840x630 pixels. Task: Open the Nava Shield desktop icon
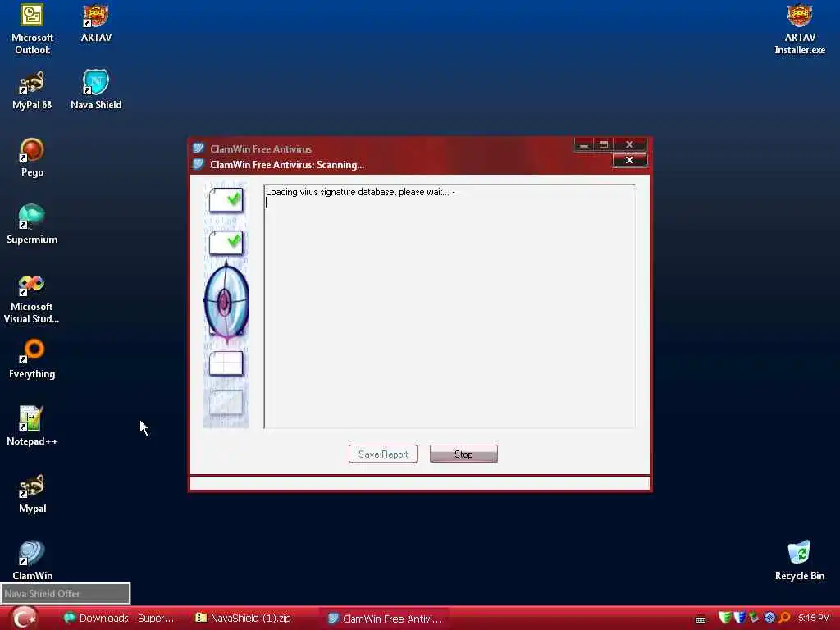(x=96, y=90)
